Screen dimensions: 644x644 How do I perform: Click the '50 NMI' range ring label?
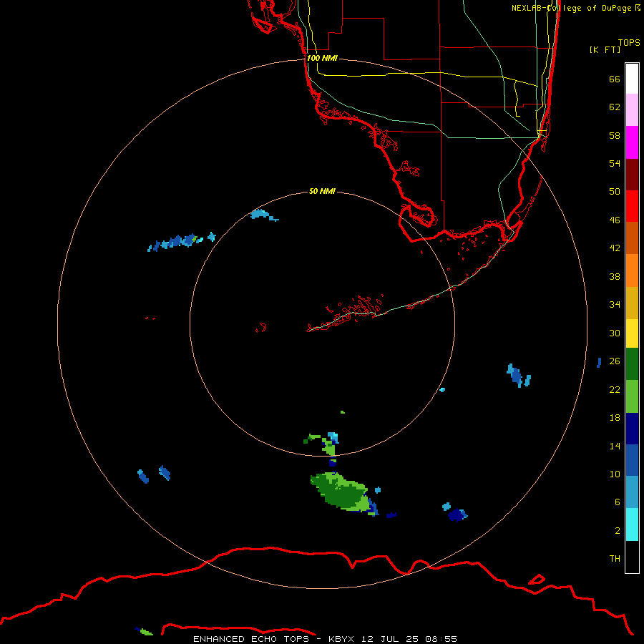[x=322, y=191]
